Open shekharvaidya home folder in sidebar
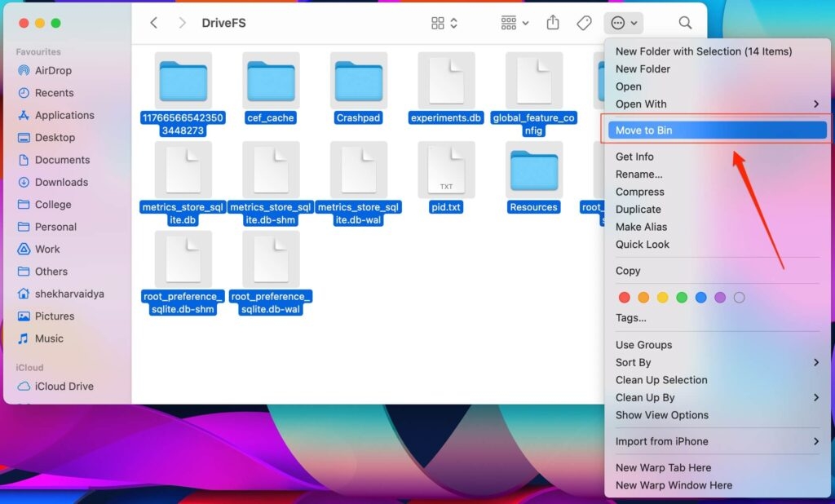The width and height of the screenshot is (835, 504). pos(69,294)
